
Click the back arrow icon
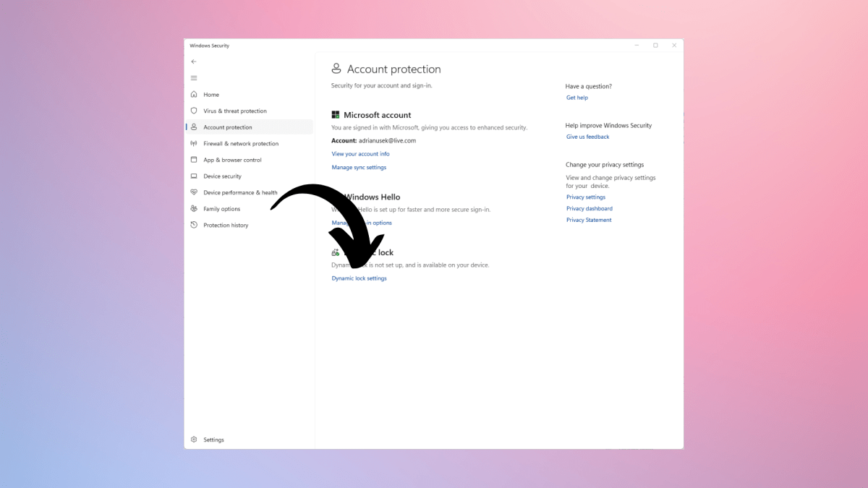(x=194, y=61)
